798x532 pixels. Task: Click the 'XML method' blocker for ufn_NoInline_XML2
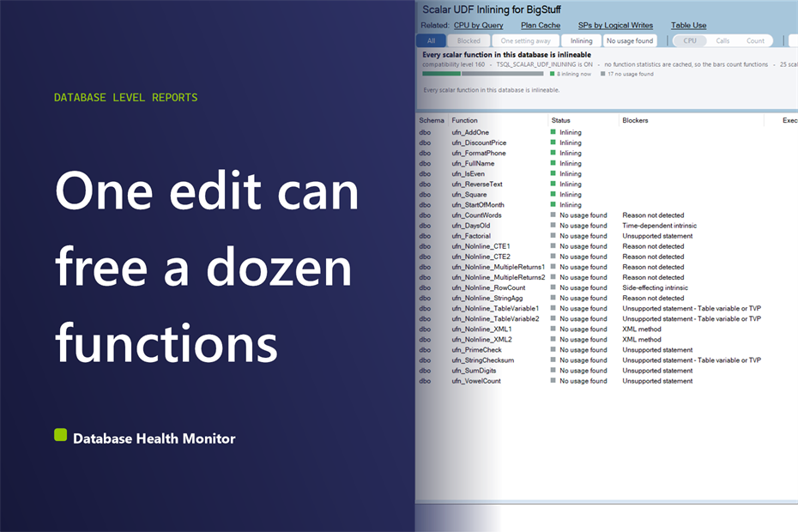pos(642,340)
